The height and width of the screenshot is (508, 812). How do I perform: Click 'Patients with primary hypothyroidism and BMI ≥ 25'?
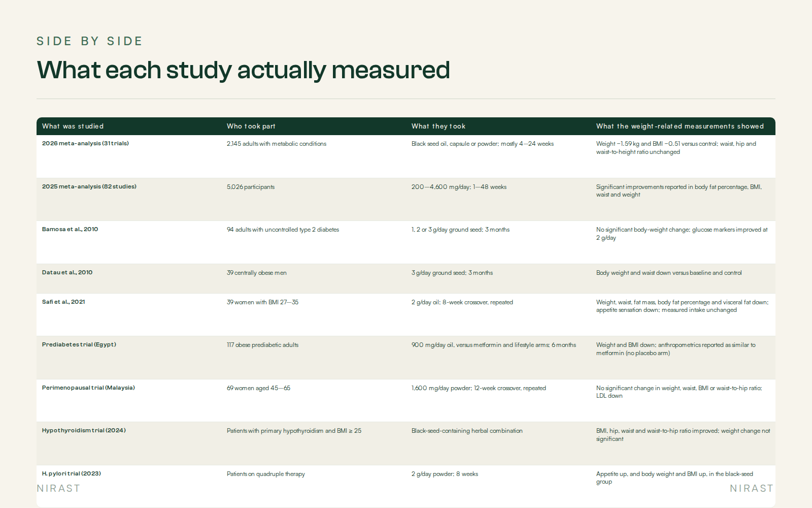294,431
